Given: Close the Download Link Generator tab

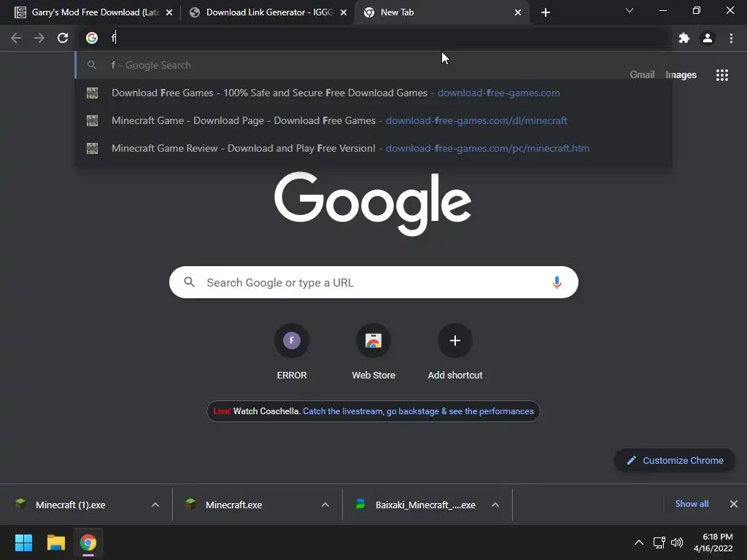Looking at the screenshot, I should pos(344,12).
